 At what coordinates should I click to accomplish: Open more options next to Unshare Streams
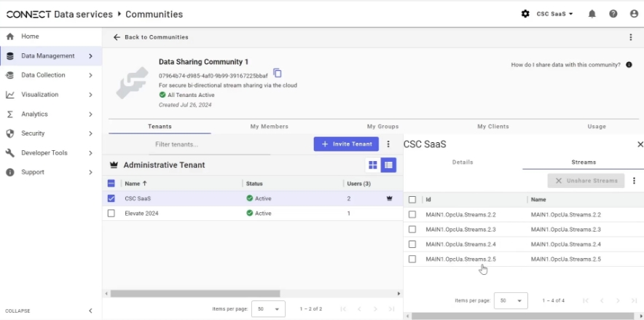pos(634,181)
